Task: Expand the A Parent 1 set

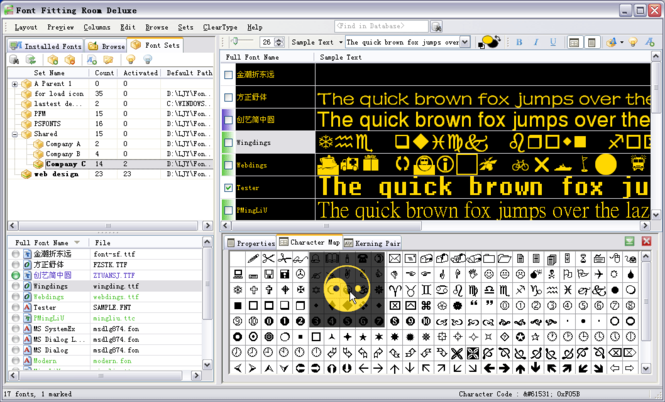Action: [15, 84]
